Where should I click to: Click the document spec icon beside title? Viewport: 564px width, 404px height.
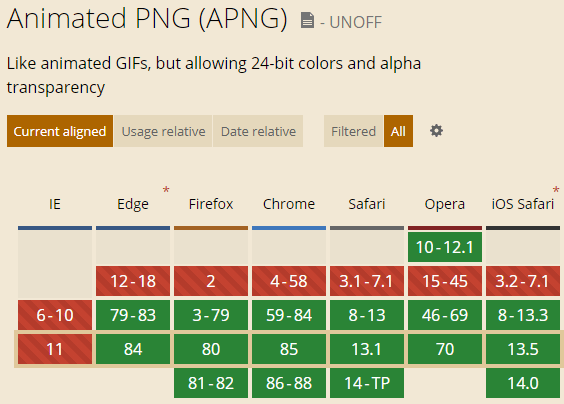point(307,20)
